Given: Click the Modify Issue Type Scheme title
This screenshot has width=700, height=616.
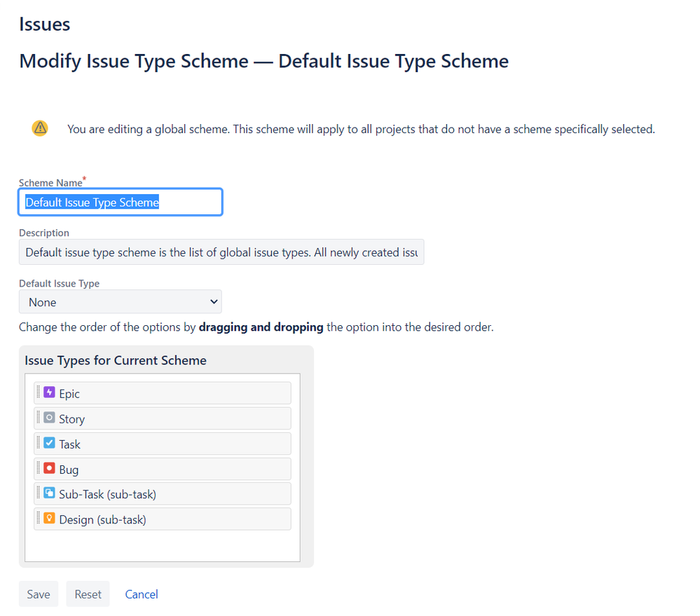Looking at the screenshot, I should click(x=264, y=61).
